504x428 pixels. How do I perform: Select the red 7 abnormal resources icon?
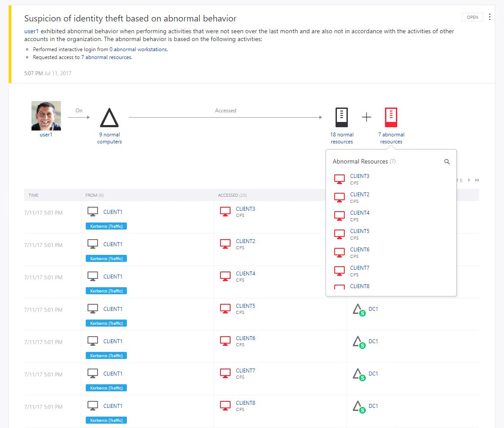(x=391, y=117)
